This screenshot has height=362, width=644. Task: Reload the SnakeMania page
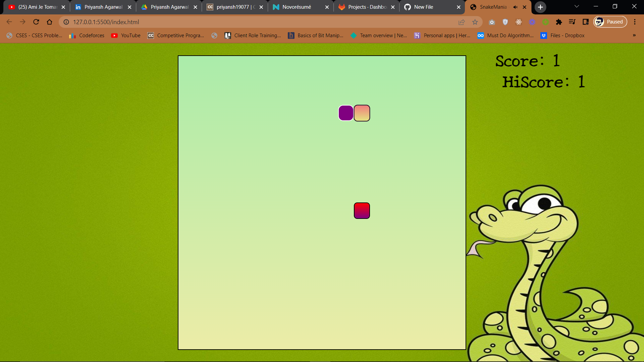tap(36, 22)
